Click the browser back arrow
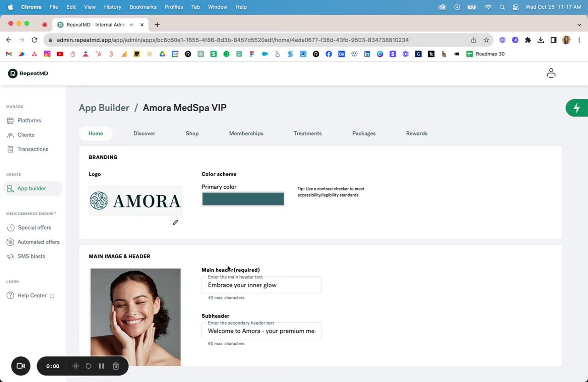588x382 pixels. click(x=9, y=40)
